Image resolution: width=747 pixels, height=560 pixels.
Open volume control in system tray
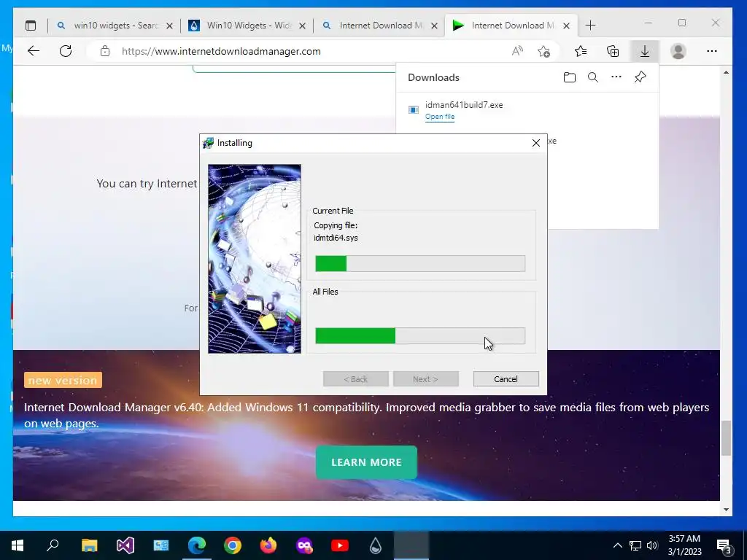click(x=652, y=545)
